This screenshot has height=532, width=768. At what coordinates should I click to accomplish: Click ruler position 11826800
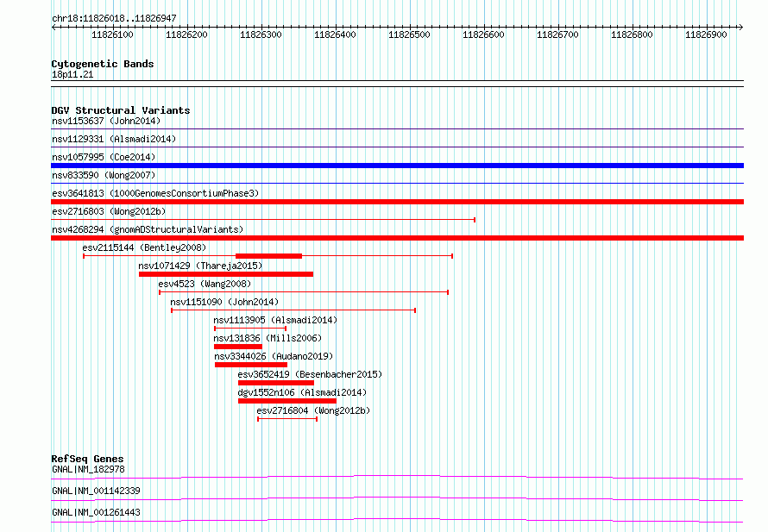tap(632, 34)
